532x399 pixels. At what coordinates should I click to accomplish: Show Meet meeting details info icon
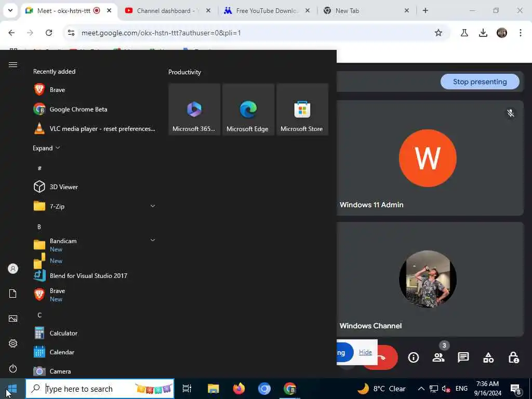[413, 357]
